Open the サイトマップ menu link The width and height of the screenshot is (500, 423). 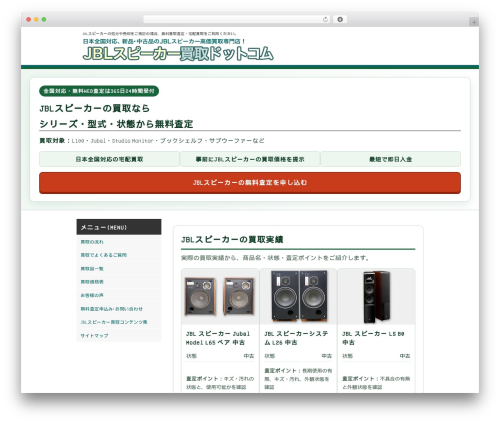94,336
